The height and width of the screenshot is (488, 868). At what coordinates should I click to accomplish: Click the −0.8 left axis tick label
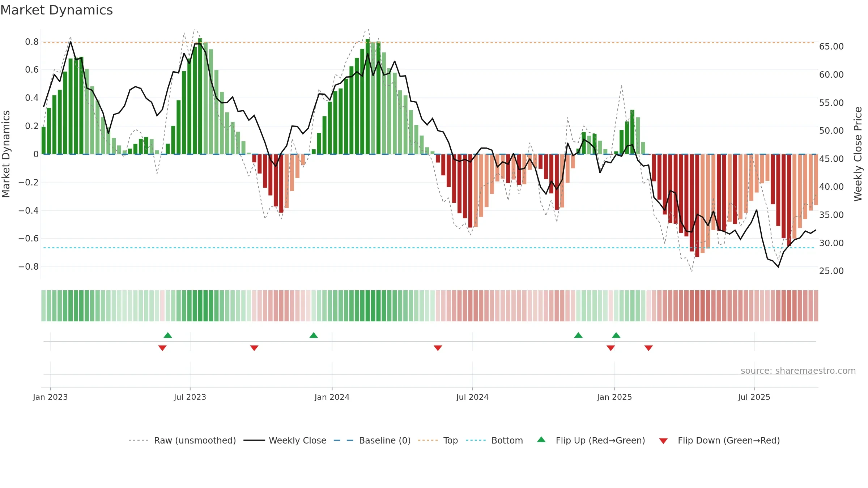[28, 267]
